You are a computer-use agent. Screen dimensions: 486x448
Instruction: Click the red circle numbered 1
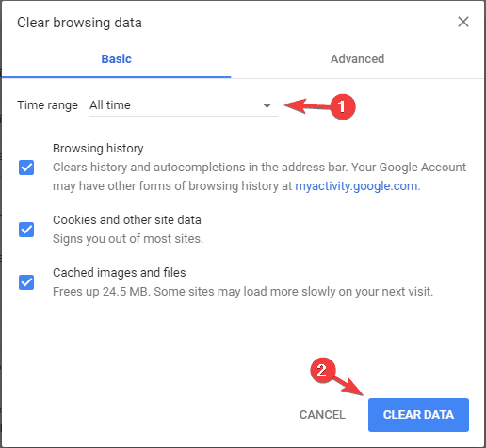[343, 106]
